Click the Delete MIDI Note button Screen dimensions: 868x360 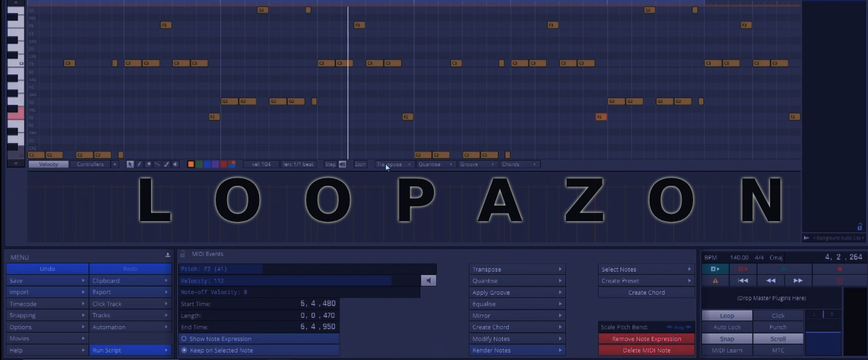pos(646,350)
